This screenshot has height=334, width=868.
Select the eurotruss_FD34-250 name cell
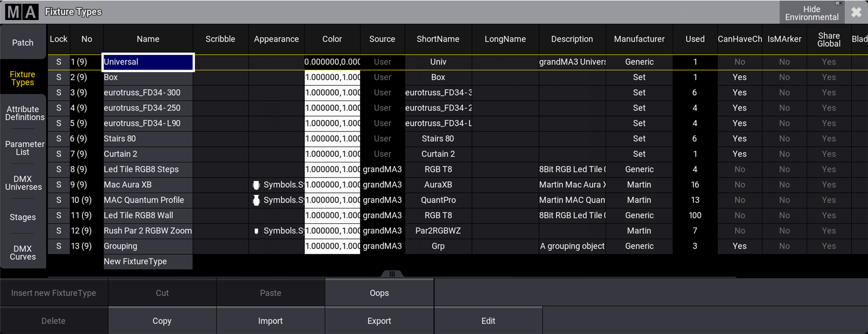(148, 108)
